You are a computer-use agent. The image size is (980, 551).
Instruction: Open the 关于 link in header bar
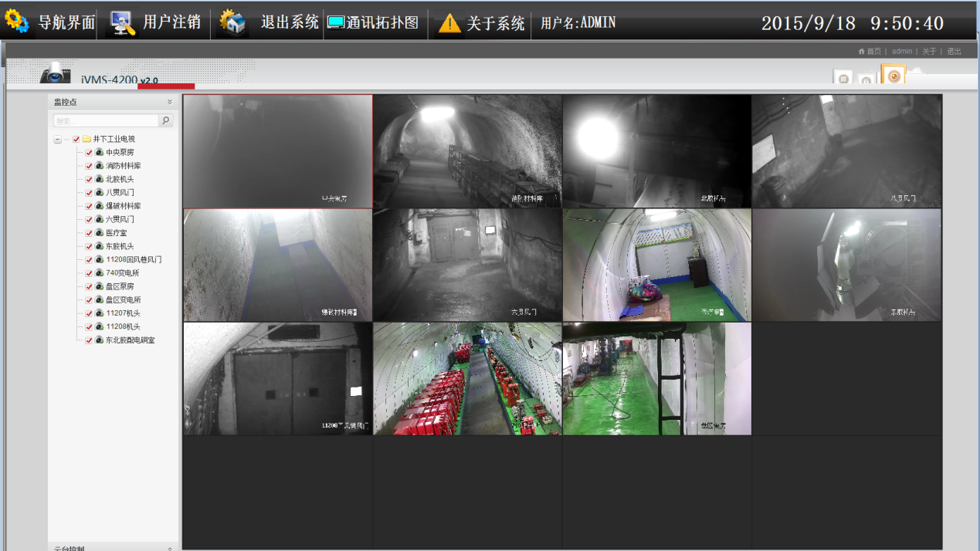(x=929, y=52)
